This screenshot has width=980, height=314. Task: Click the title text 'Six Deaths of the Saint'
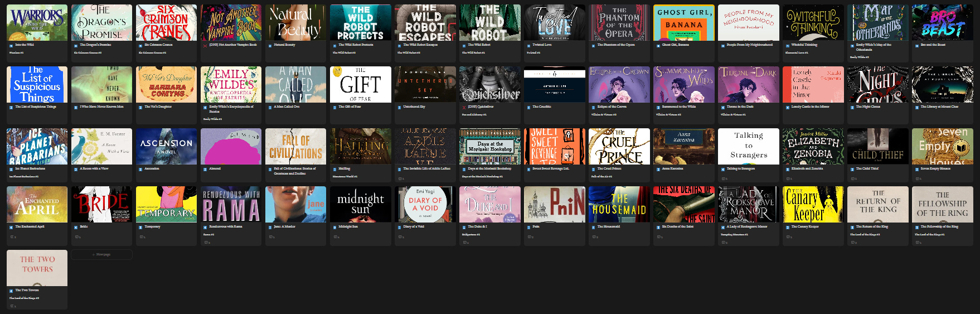[x=677, y=227]
